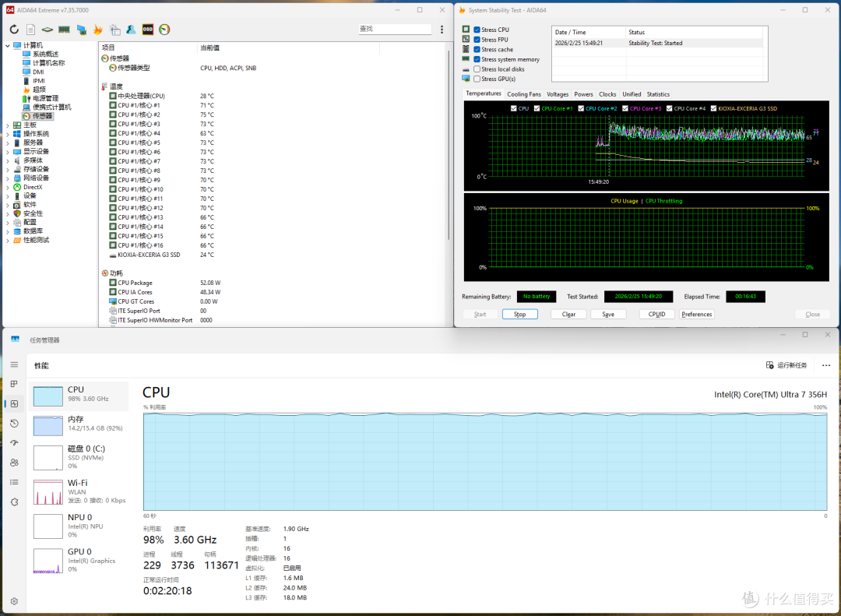Switch to the Cooling Fans tab
Image resolution: width=841 pixels, height=616 pixels.
coord(524,94)
